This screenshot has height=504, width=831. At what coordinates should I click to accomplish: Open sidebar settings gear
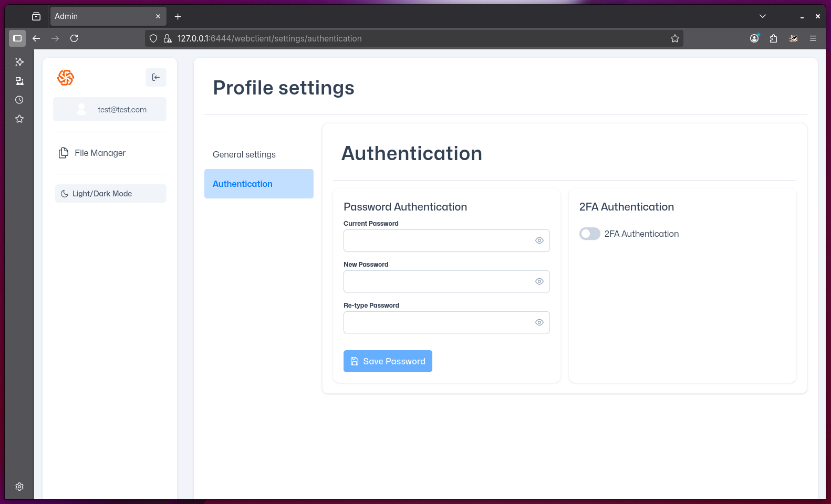coord(19,487)
